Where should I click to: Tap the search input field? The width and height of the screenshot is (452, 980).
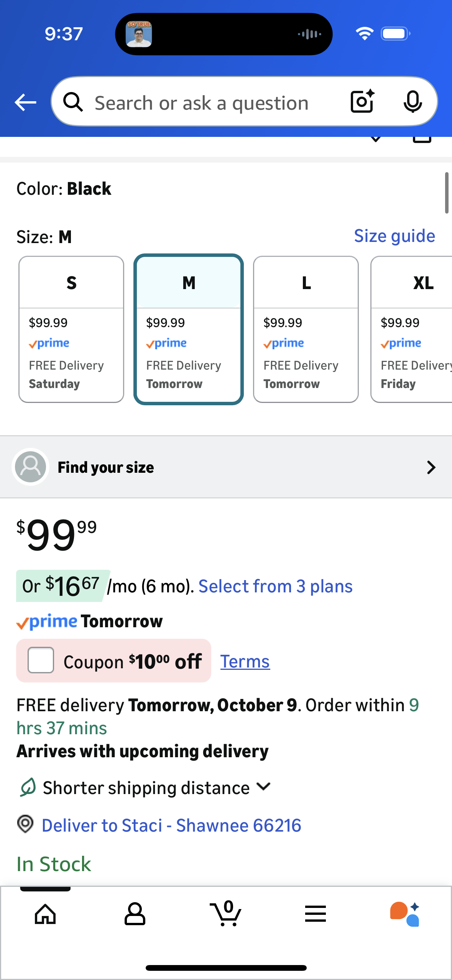(x=202, y=103)
